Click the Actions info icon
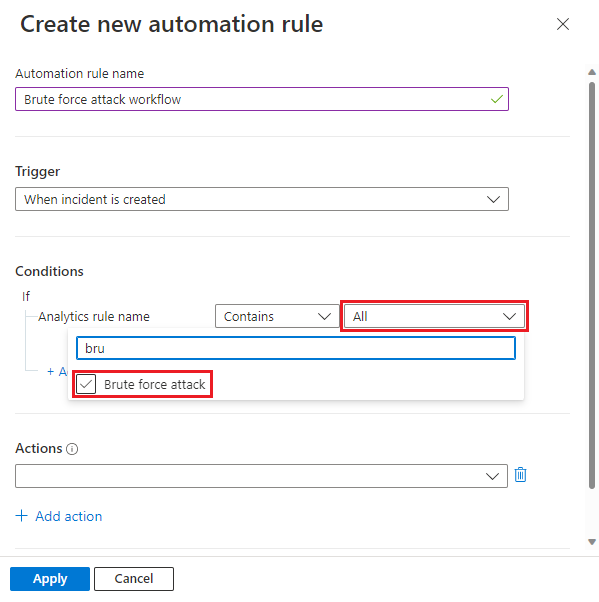The height and width of the screenshot is (602, 599). [x=72, y=449]
